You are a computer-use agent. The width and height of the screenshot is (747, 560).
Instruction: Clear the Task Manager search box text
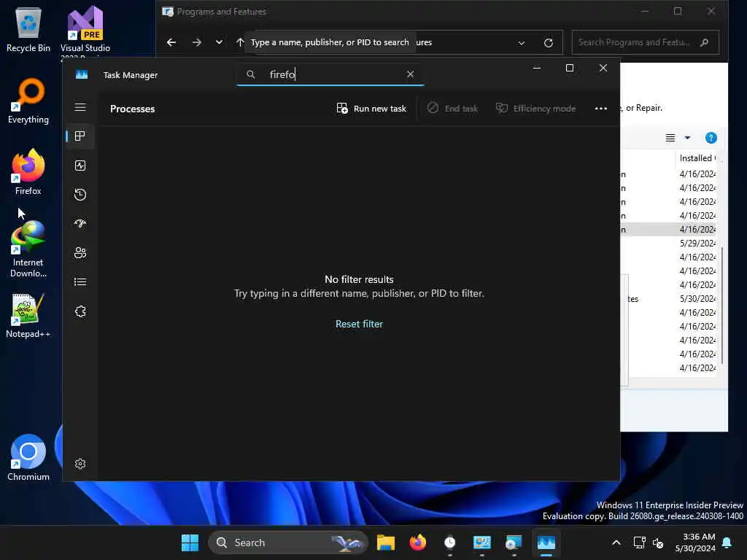pyautogui.click(x=410, y=74)
